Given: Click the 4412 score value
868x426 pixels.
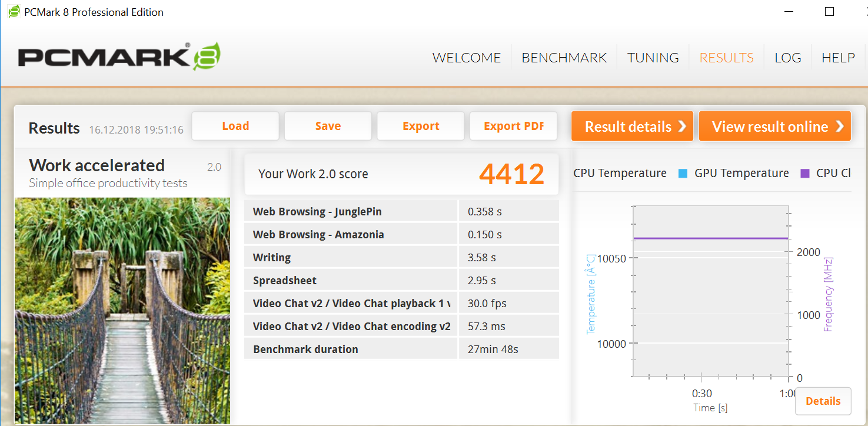Looking at the screenshot, I should pos(512,174).
